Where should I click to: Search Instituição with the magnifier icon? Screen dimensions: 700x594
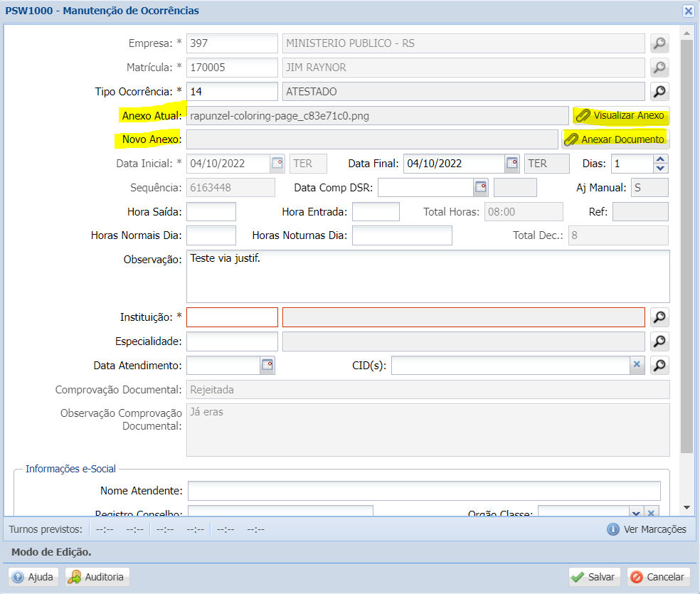point(659,317)
